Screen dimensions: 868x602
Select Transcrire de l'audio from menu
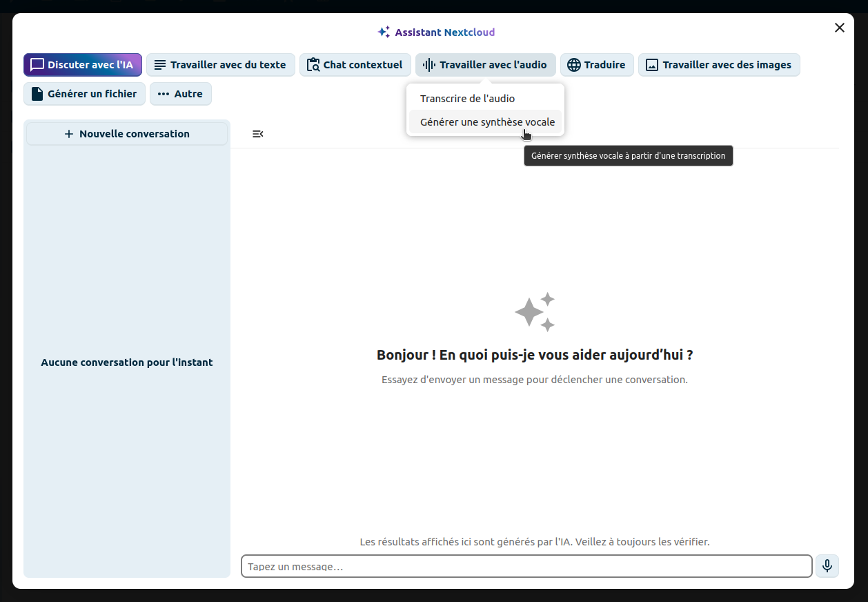pos(467,99)
